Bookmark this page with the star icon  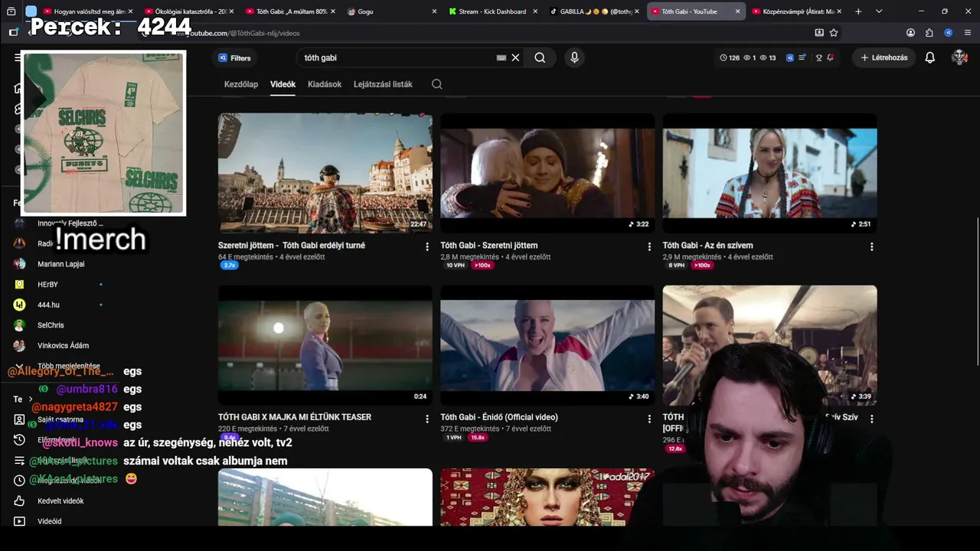[x=834, y=33]
